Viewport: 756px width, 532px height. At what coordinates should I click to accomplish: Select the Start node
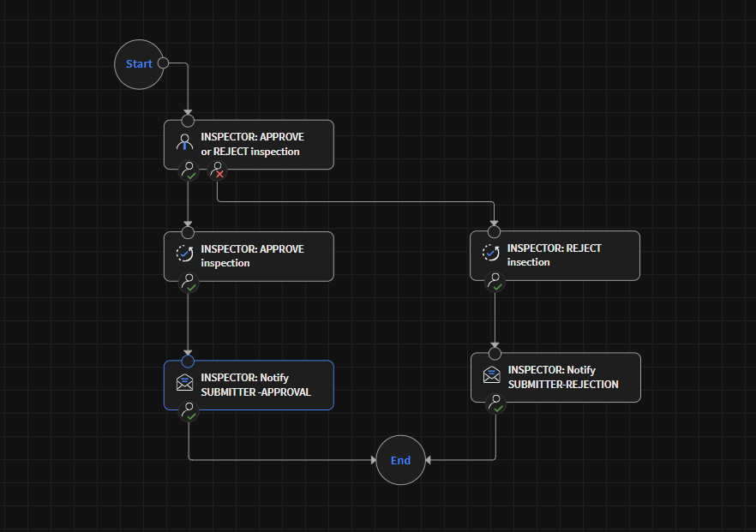coord(139,63)
